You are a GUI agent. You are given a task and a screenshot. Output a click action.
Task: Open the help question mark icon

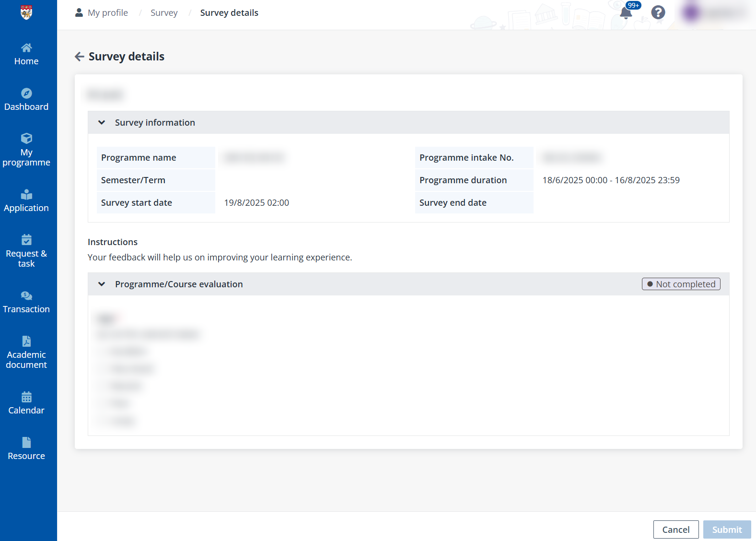click(x=658, y=12)
